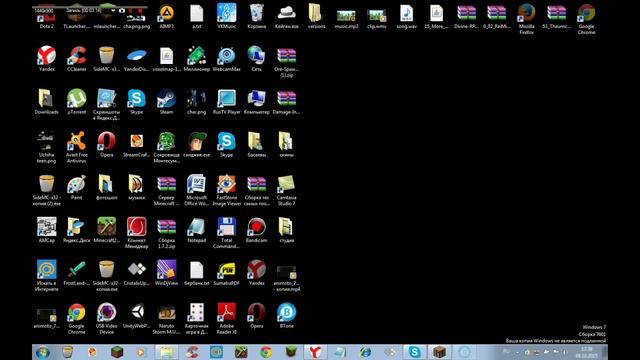
Task: Open Windows Explorer folder in taskbar
Action: point(167,352)
